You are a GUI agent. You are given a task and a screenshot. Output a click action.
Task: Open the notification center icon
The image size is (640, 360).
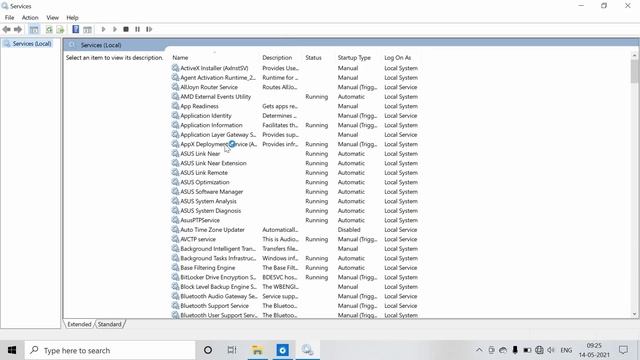click(623, 350)
